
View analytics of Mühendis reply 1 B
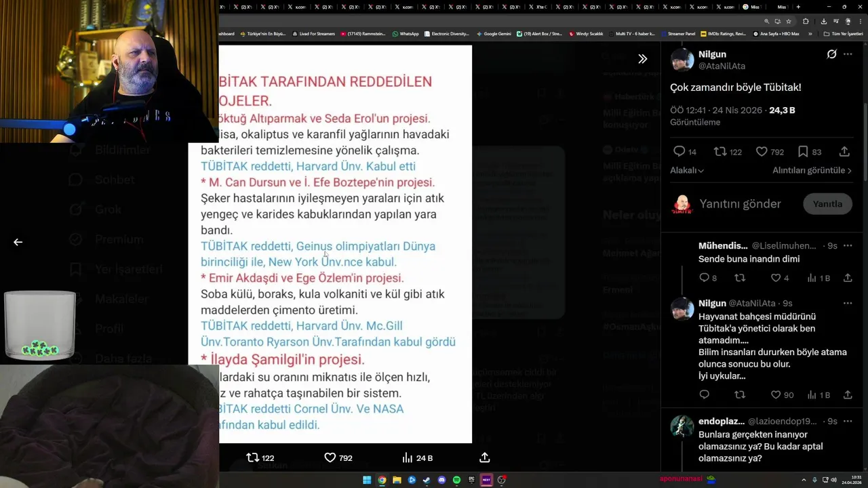[x=818, y=278]
